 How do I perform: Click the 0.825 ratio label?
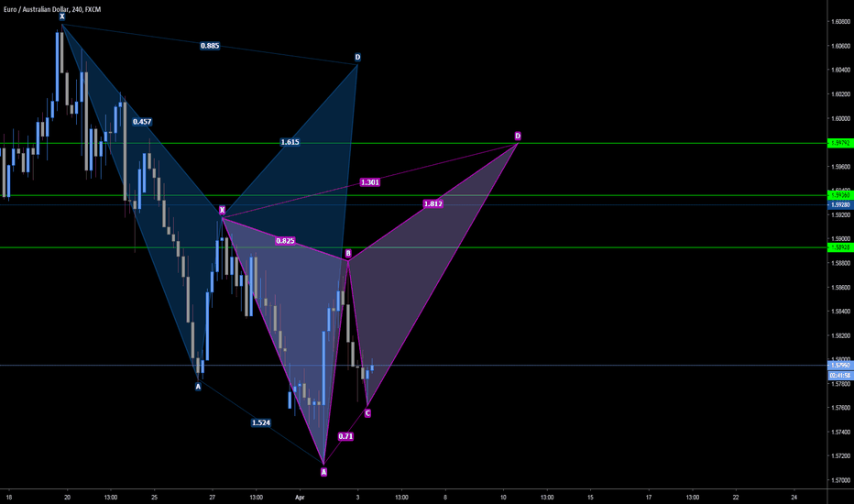285,241
